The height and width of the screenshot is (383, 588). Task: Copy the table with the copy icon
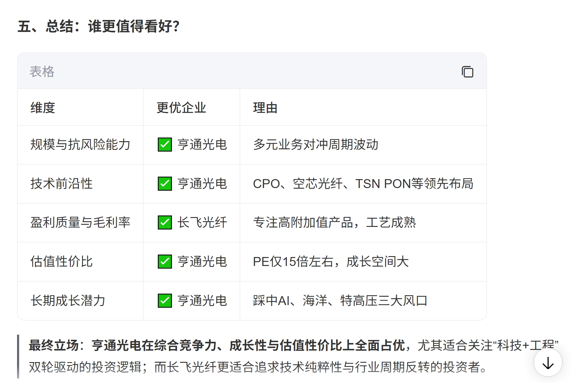pos(467,72)
